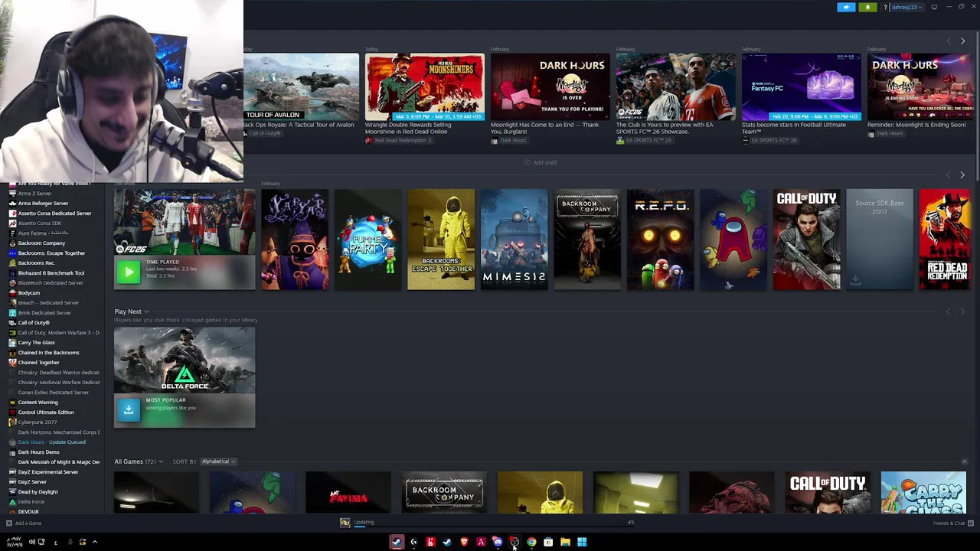
Task: Select Call of Duty cover in recent games
Action: click(x=807, y=240)
